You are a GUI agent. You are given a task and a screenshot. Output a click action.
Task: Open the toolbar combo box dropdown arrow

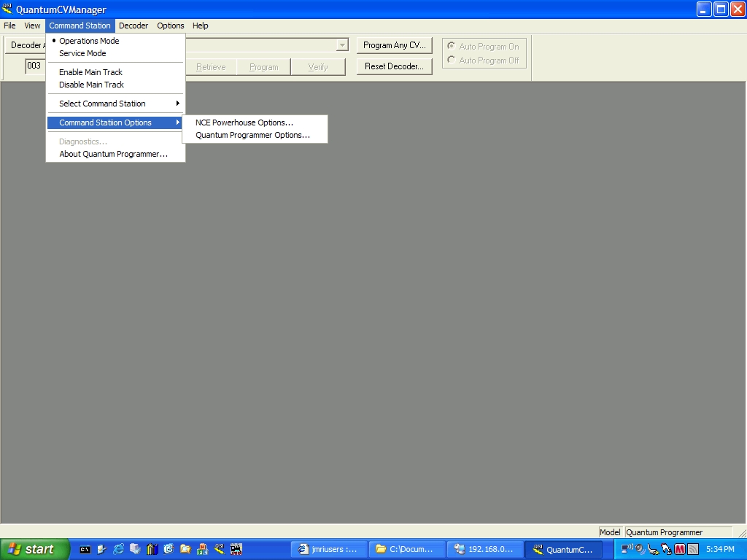(x=342, y=45)
